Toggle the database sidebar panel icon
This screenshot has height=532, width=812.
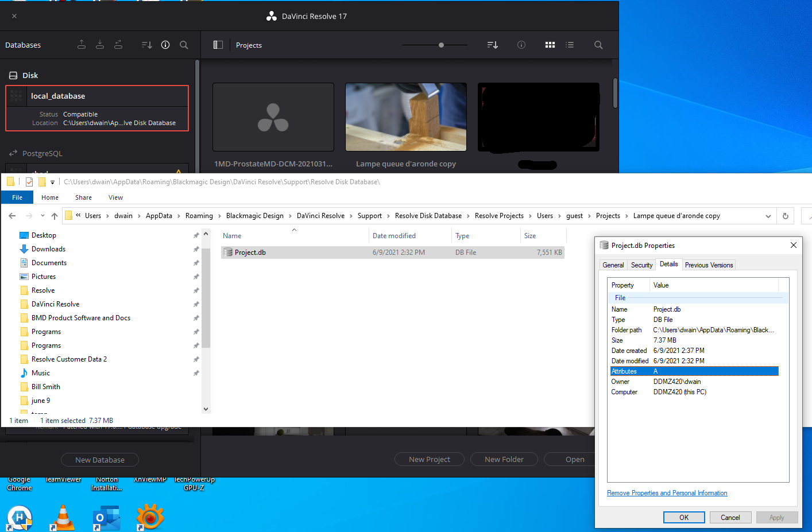coord(218,45)
